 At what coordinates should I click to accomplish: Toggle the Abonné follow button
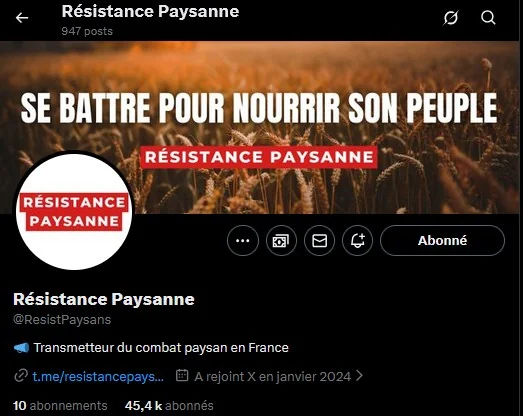442,241
